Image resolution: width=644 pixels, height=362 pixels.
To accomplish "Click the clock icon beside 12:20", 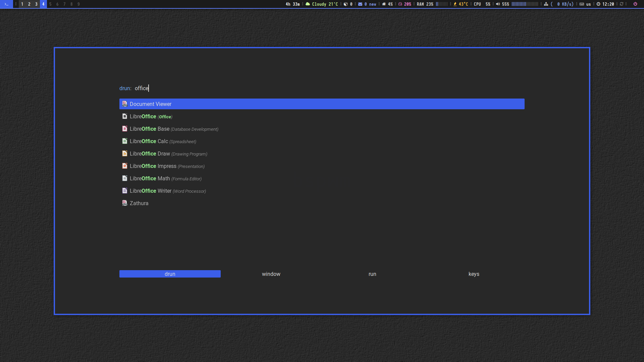I will (x=598, y=4).
